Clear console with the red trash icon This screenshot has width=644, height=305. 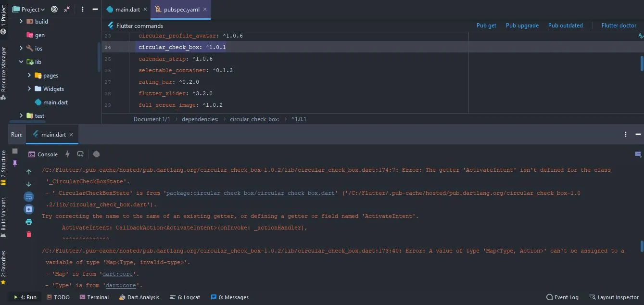coord(29,234)
